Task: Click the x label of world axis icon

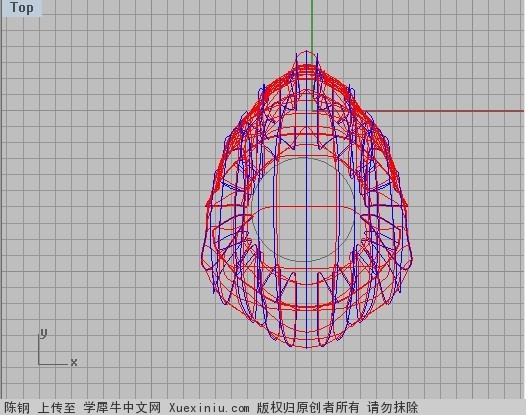Action: 74,362
